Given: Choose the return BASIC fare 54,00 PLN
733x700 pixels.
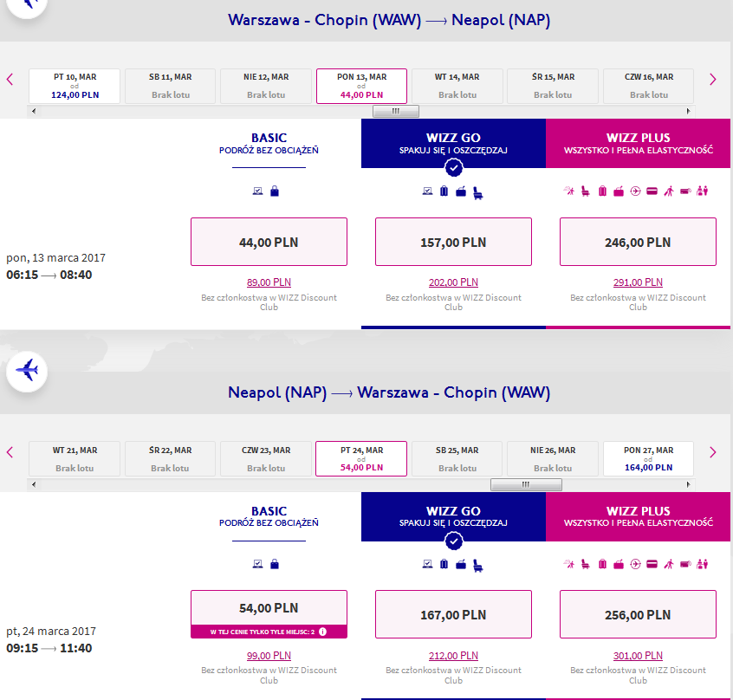Looking at the screenshot, I should tap(269, 608).
